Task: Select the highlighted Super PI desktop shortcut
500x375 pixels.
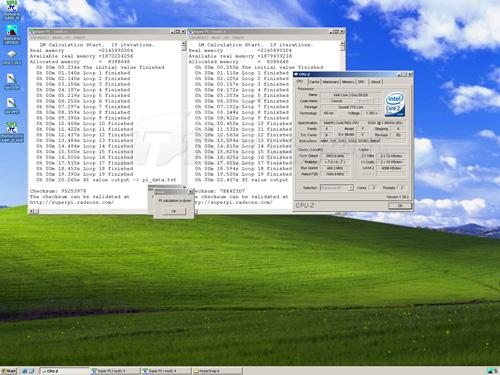Action: coord(12,132)
